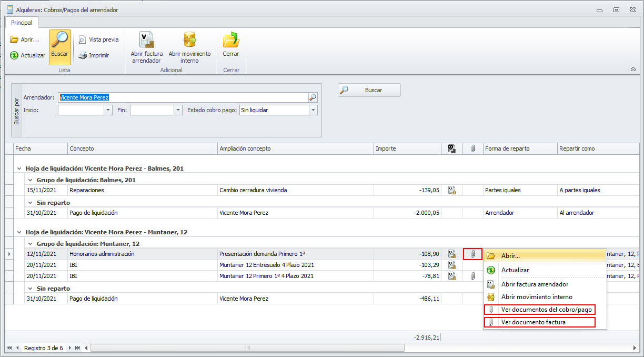Open the Inicio date dropdown
Screen dimensions: 644x357
click(x=108, y=110)
